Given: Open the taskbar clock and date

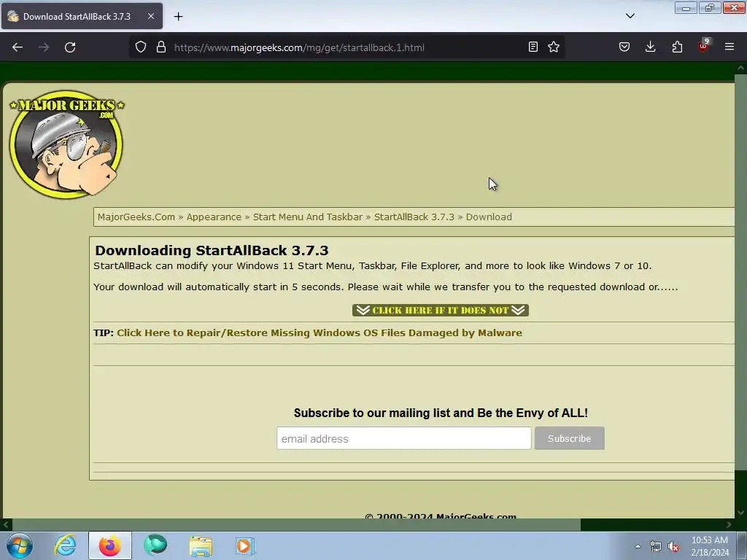Looking at the screenshot, I should [710, 546].
